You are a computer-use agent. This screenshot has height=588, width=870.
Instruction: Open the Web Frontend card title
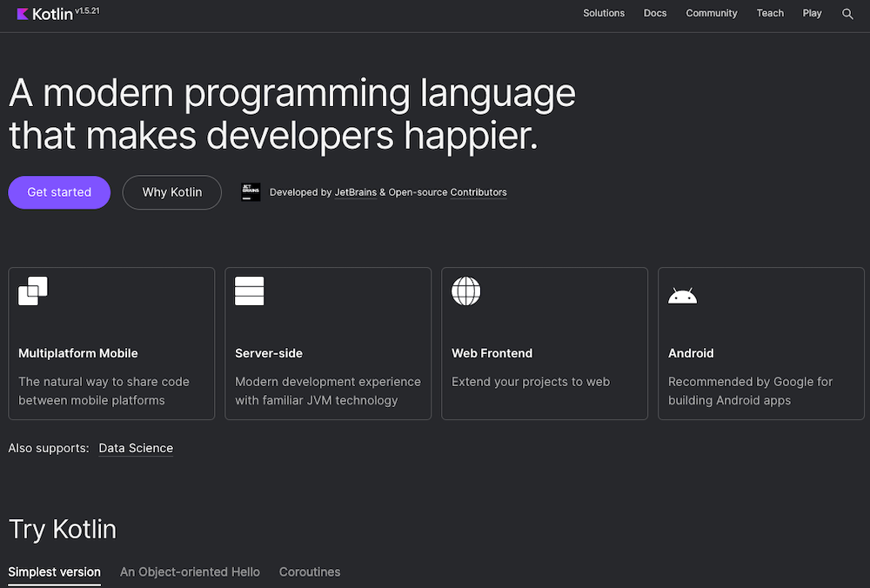492,353
